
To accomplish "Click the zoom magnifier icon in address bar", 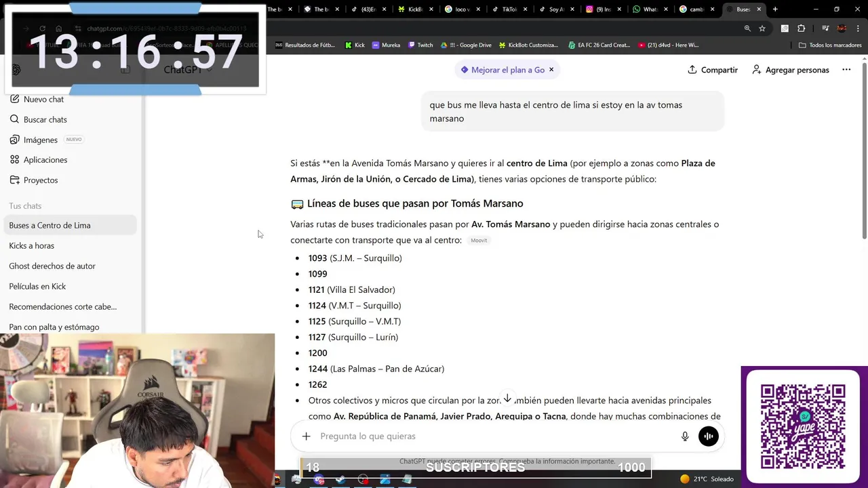I will tap(747, 28).
